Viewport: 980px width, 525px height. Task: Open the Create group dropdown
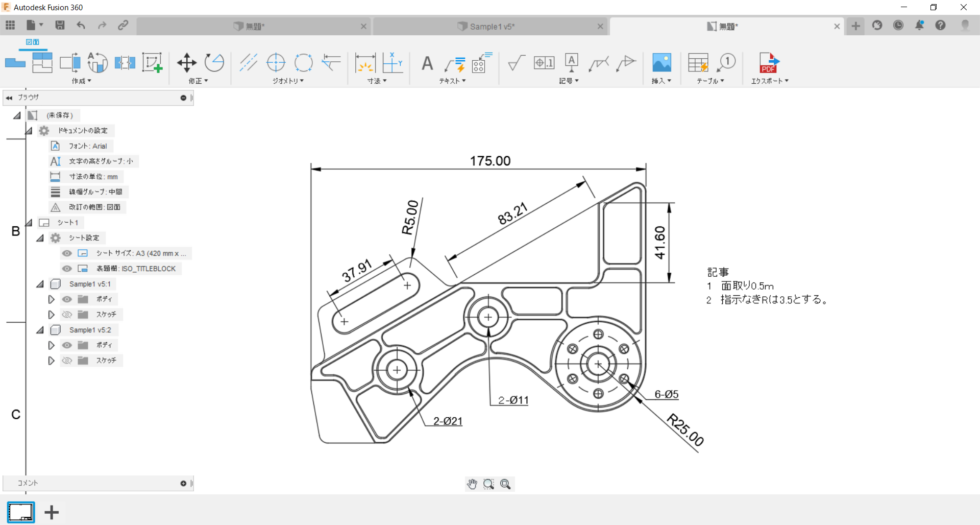(81, 81)
